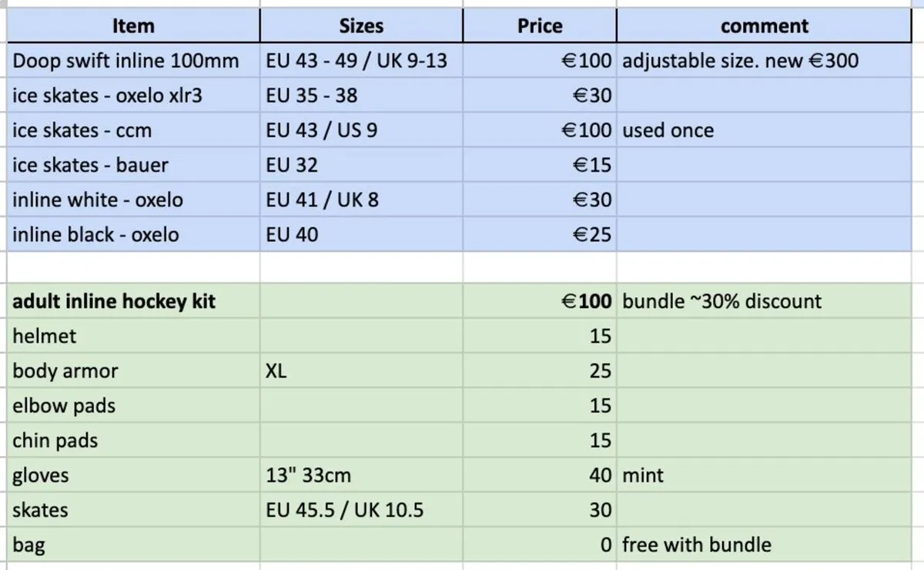Select the XL size cell
This screenshot has height=570, width=924.
click(x=361, y=370)
